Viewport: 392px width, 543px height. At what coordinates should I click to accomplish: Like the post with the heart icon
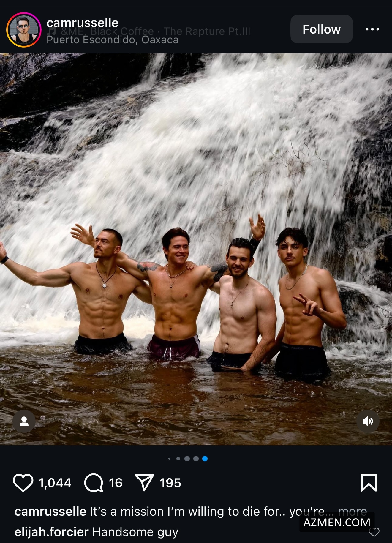23,483
